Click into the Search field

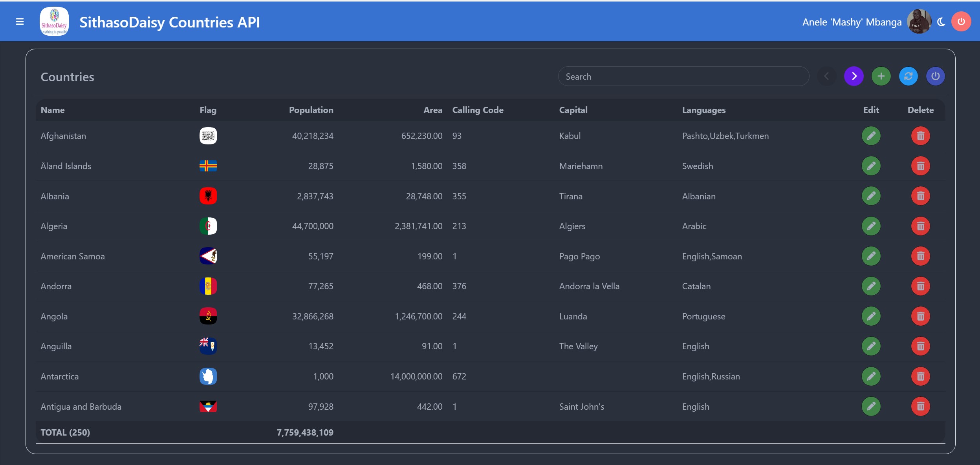coord(683,77)
